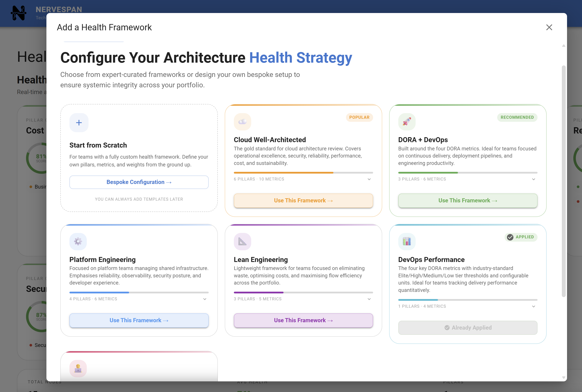The width and height of the screenshot is (582, 392).
Task: Expand the DevOps Performance pillars chevron
Action: click(533, 306)
